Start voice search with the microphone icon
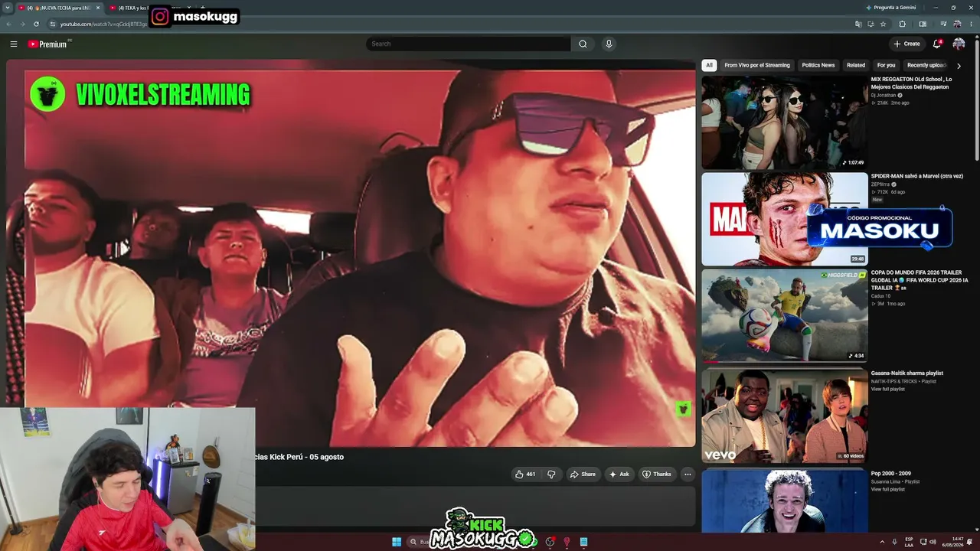Screen dimensions: 980x551 tap(609, 44)
